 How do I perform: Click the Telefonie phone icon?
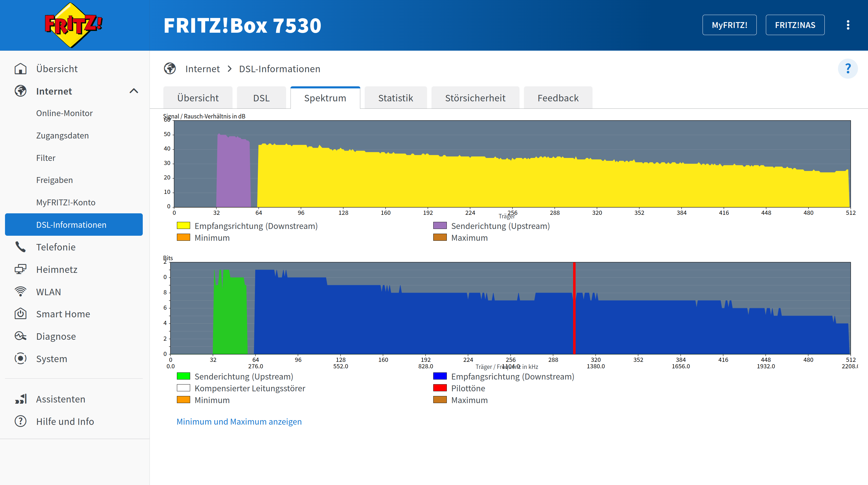click(x=21, y=247)
